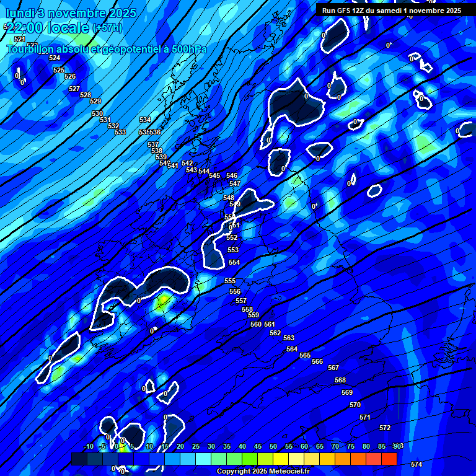Click the legend scale number 90
The height and width of the screenshot is (476, 476).
pos(396,446)
